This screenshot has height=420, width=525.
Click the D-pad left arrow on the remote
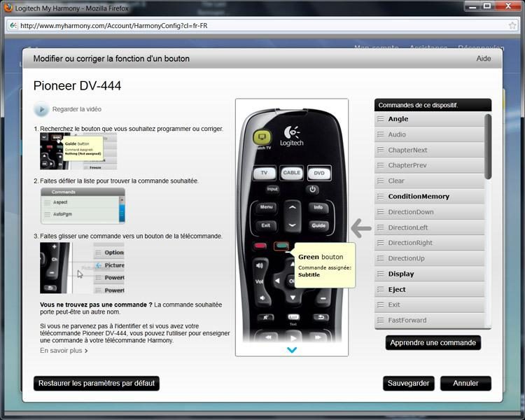pos(277,281)
